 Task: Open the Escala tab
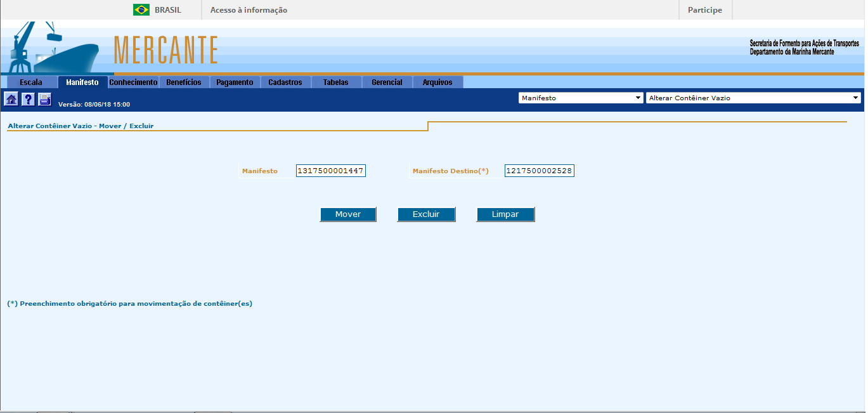tap(31, 82)
